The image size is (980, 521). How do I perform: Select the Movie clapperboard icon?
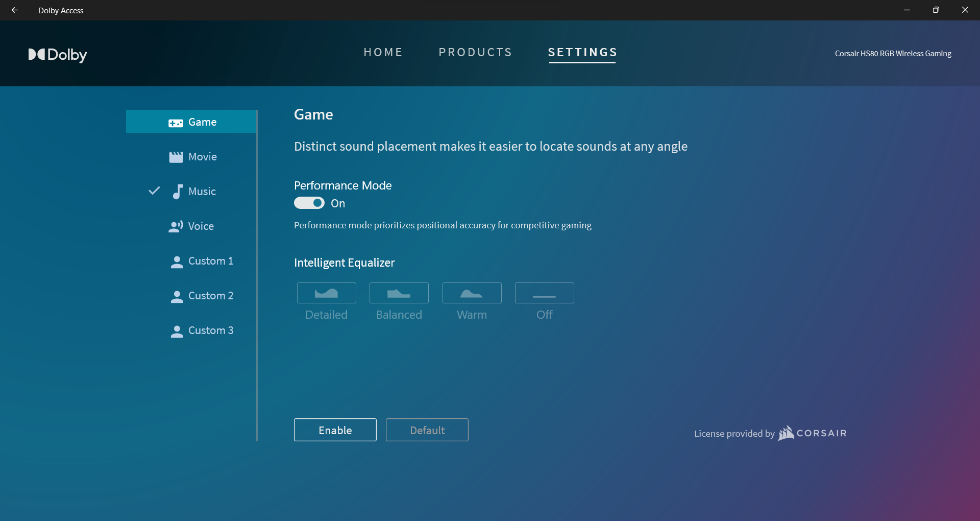[176, 157]
